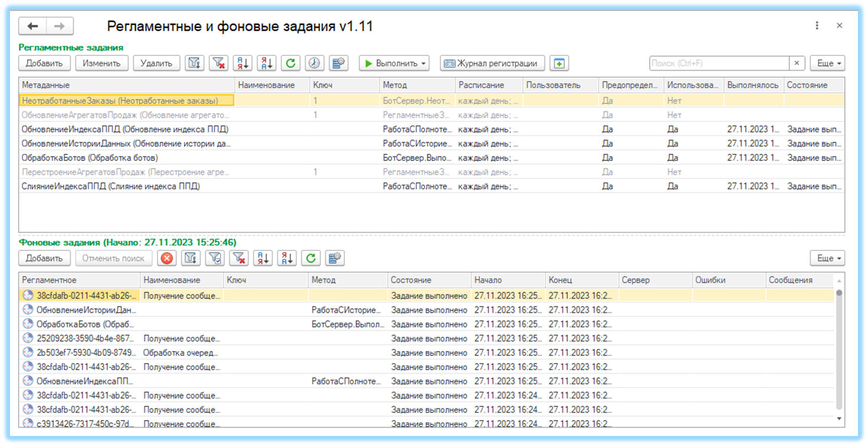Open filter settings in background jobs toolbar
868x446 pixels.
pyautogui.click(x=190, y=258)
